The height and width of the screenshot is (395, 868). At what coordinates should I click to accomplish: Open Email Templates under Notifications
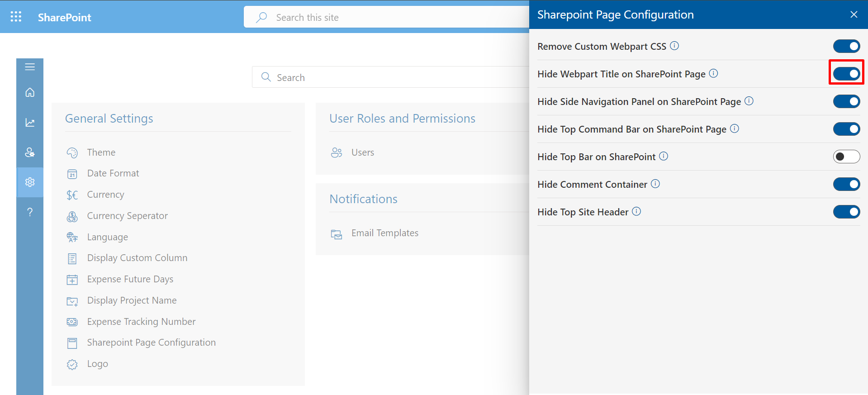[x=385, y=233]
